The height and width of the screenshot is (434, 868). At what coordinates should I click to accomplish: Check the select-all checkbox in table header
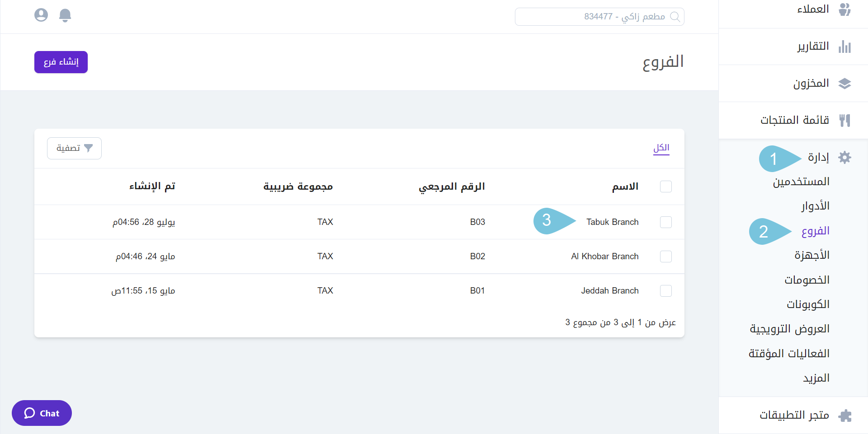(x=665, y=187)
